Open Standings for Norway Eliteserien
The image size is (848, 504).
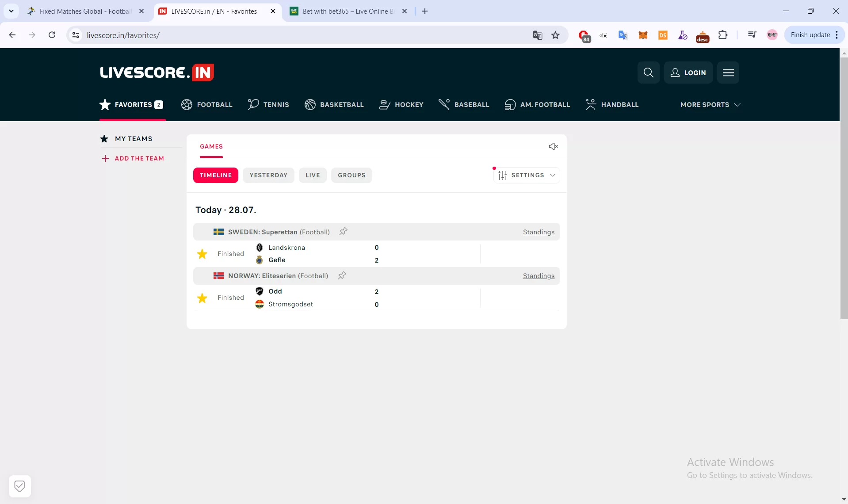click(x=539, y=276)
